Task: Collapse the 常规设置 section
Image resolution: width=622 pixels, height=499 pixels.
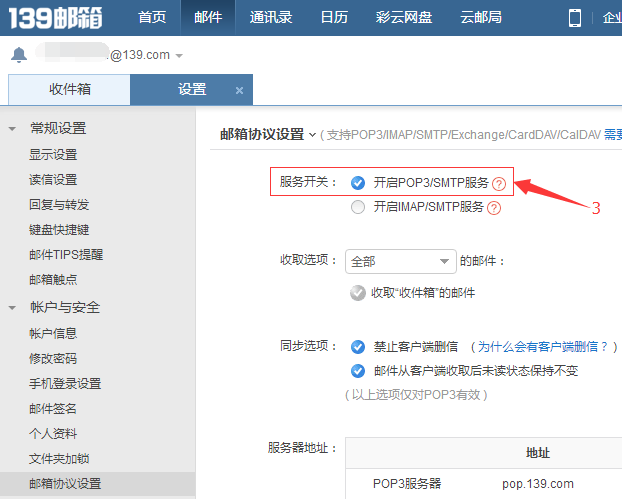Action: tap(13, 128)
